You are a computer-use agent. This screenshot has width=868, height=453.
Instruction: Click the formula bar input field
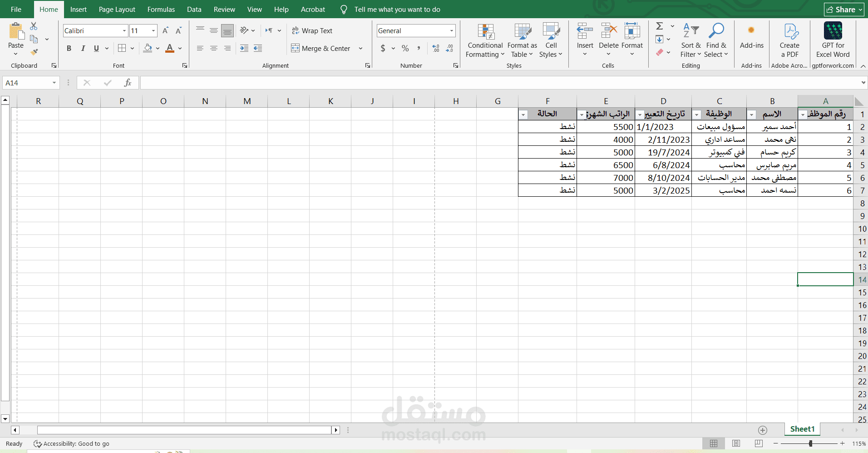click(x=499, y=83)
